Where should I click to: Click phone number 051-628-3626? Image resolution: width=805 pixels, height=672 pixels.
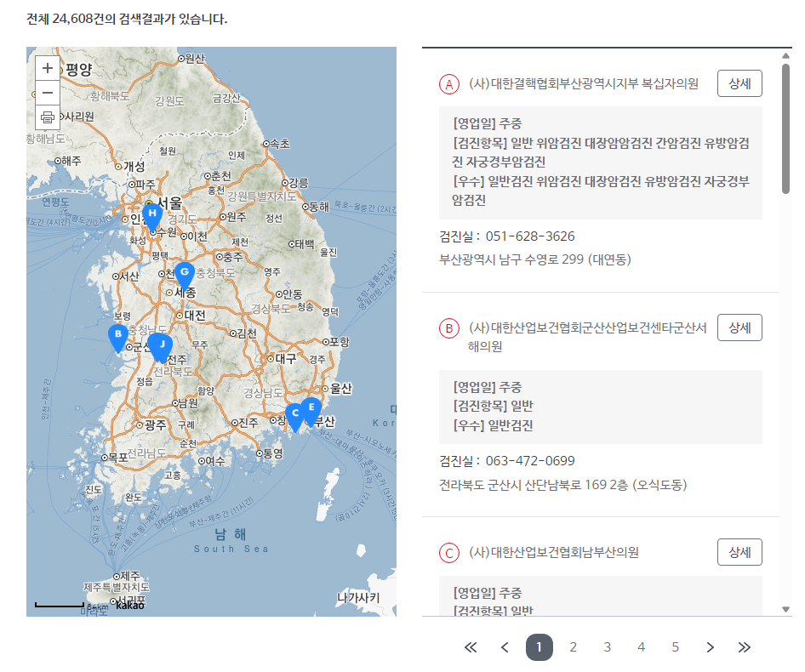[x=528, y=236]
